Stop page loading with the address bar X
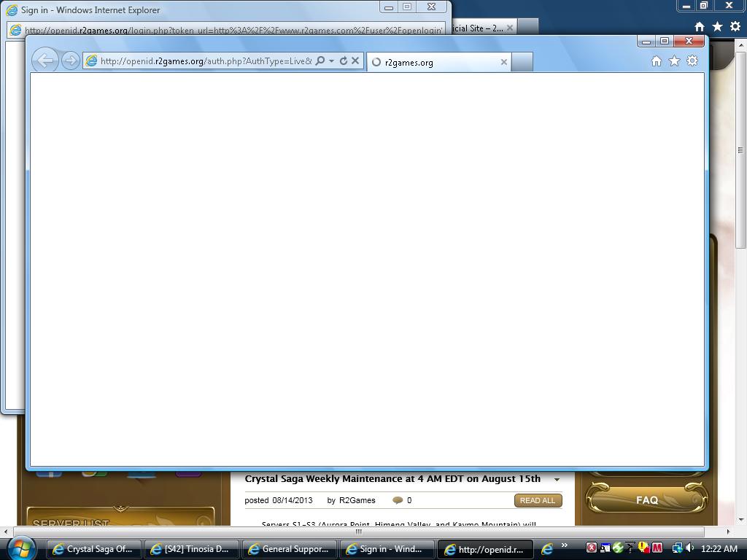Screen dimensions: 747x560 (355, 61)
